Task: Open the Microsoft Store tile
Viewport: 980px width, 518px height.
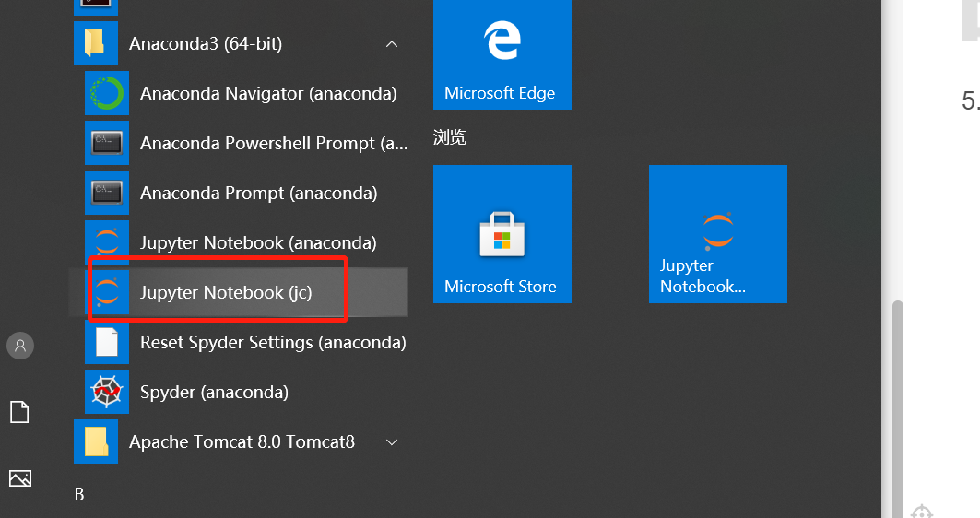Action: pos(502,234)
